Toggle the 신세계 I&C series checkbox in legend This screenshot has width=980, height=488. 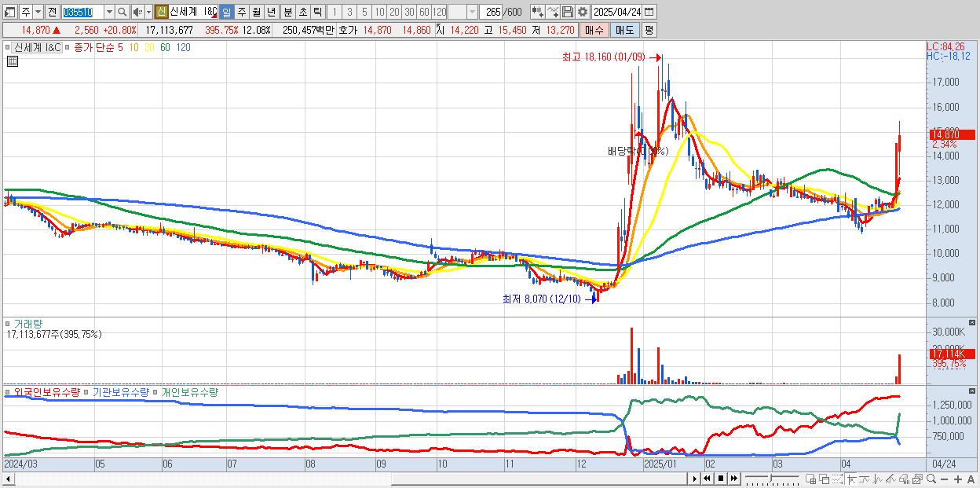click(x=9, y=47)
